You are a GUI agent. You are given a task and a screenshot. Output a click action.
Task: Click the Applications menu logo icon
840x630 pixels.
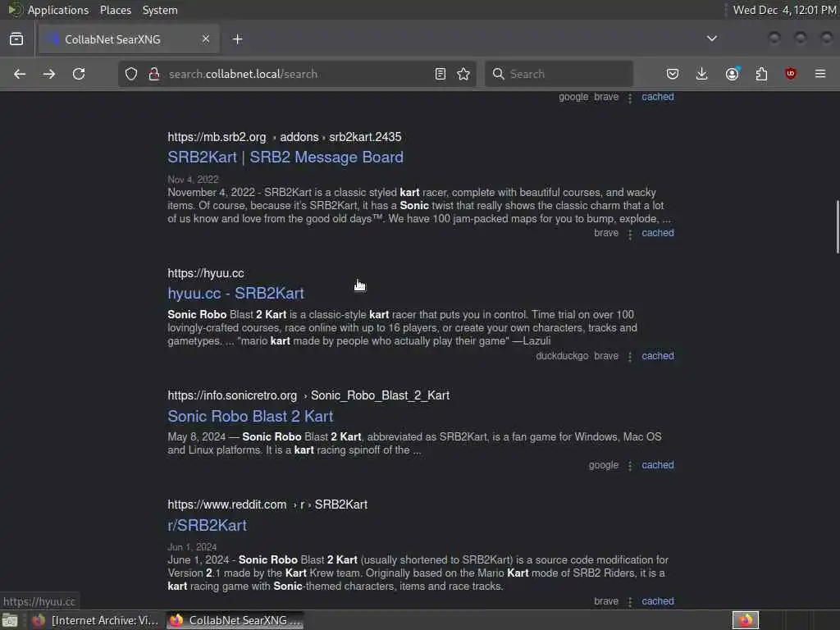tap(15, 10)
